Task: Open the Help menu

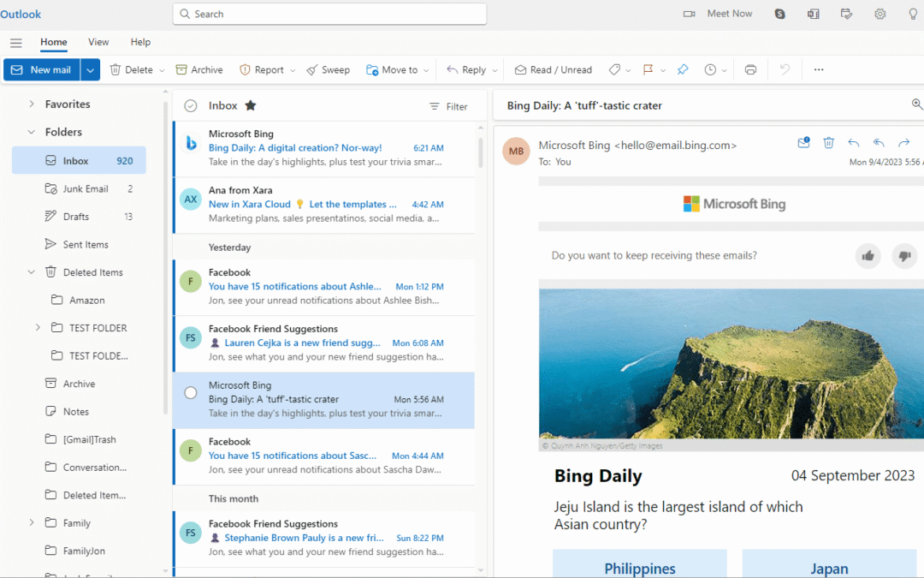Action: 139,41
